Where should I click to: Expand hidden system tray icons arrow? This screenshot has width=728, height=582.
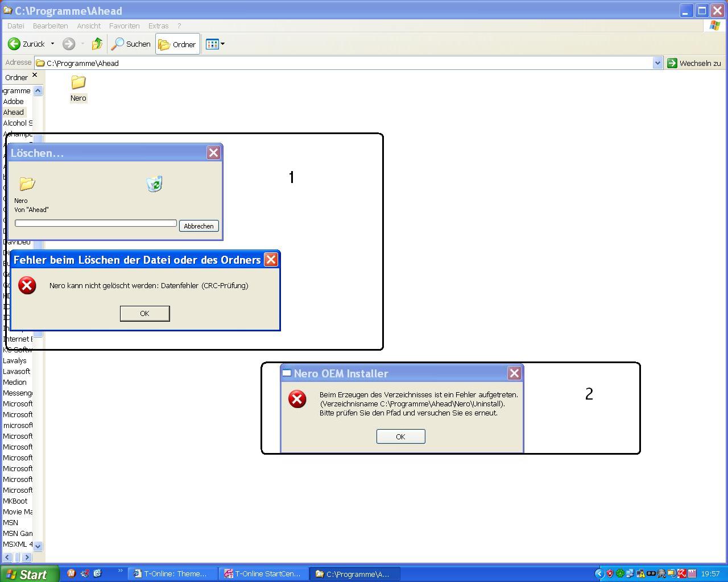(x=599, y=573)
